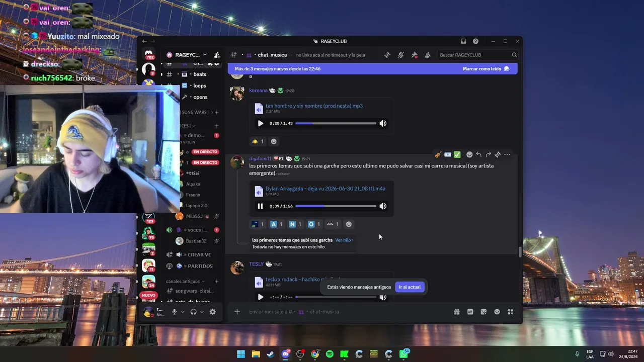644x362 pixels.
Task: Seek in tan hombre audio progress bar
Action: point(336,123)
